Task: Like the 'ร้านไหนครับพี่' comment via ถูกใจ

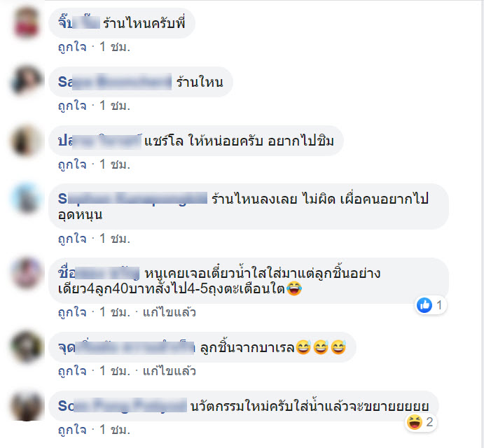Action: [x=72, y=47]
